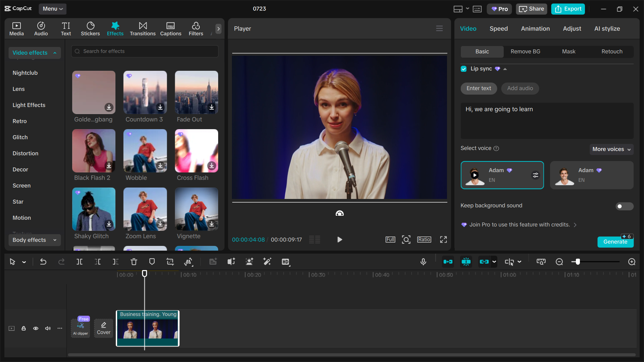The height and width of the screenshot is (362, 644).
Task: Select the Filters panel
Action: point(196,29)
